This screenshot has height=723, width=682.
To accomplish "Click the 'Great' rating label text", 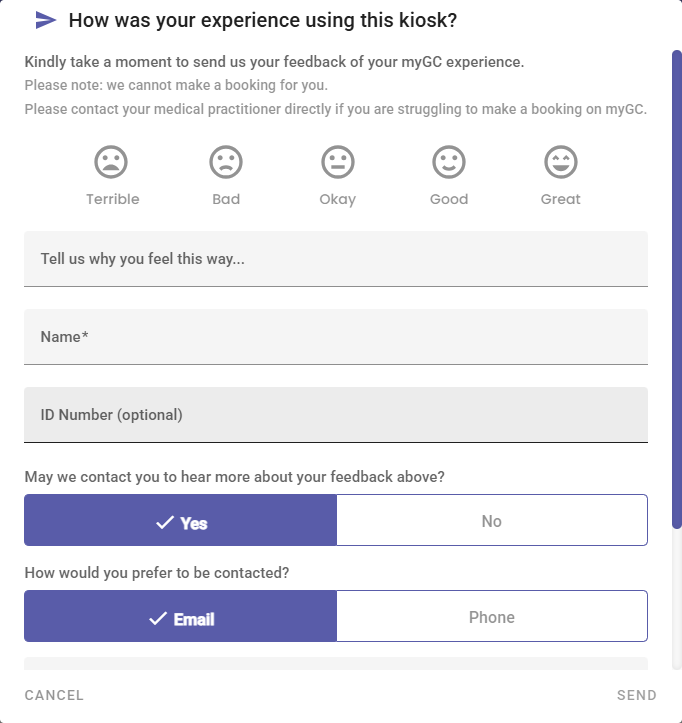I will coord(560,199).
